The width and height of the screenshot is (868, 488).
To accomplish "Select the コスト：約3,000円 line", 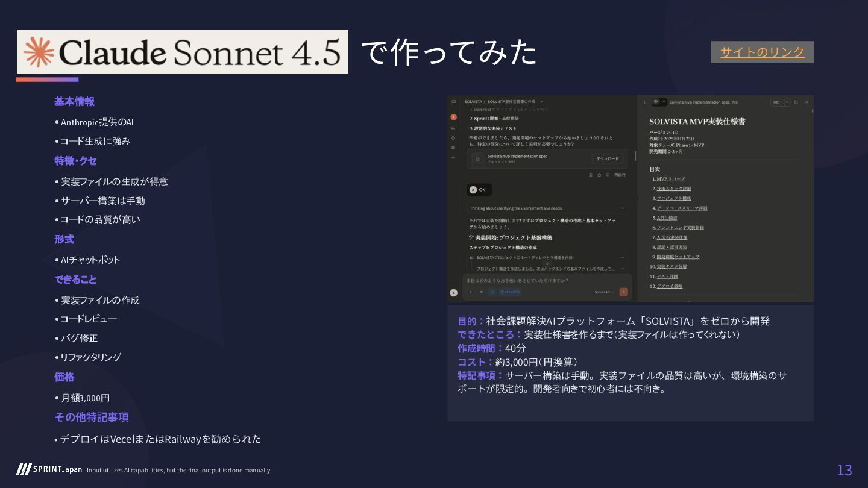I will pyautogui.click(x=518, y=362).
